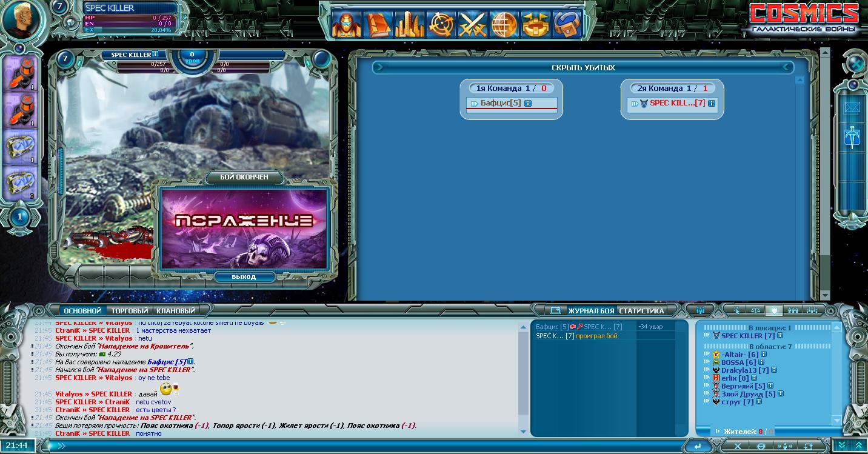
Task: Open info for -Altair- [6] in player list
Action: (764, 355)
